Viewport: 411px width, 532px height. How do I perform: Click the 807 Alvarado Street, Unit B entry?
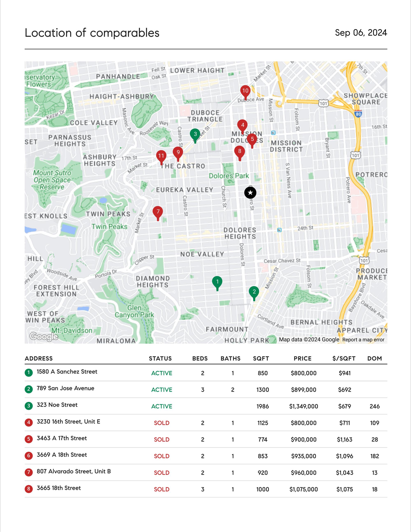pyautogui.click(x=74, y=471)
